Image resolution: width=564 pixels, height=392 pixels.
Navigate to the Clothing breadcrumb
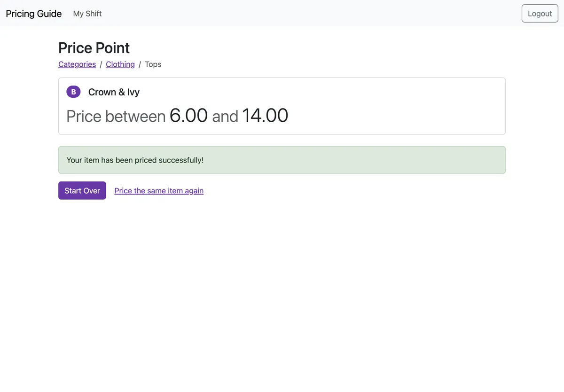(120, 64)
